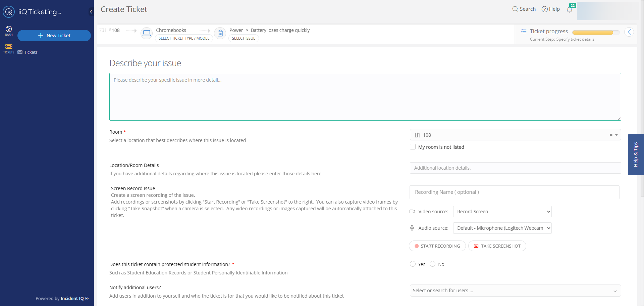Click the issue clipboard icon
644x306 pixels.
tap(220, 33)
